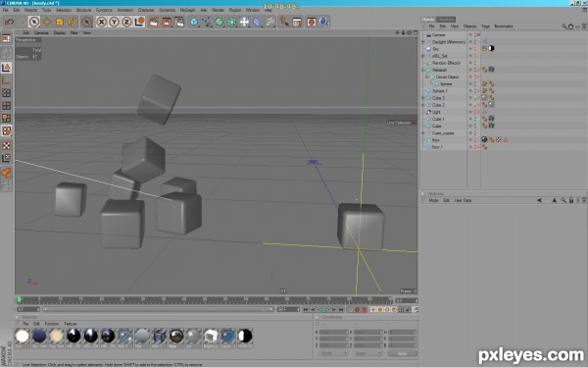
Task: Open the Scale mode dropdown in Coordinates
Action: click(367, 353)
